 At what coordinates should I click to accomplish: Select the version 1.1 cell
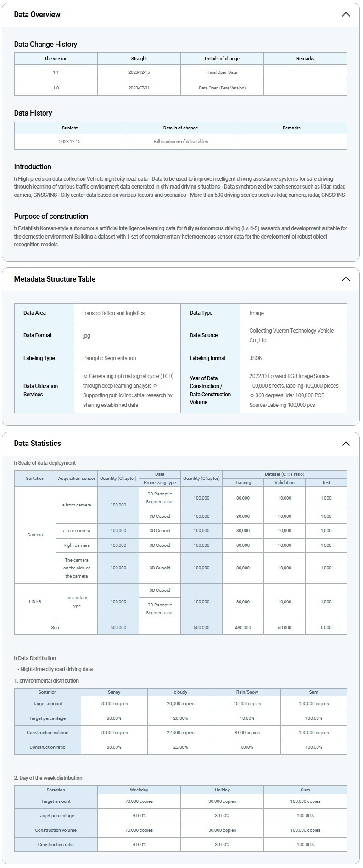click(56, 72)
